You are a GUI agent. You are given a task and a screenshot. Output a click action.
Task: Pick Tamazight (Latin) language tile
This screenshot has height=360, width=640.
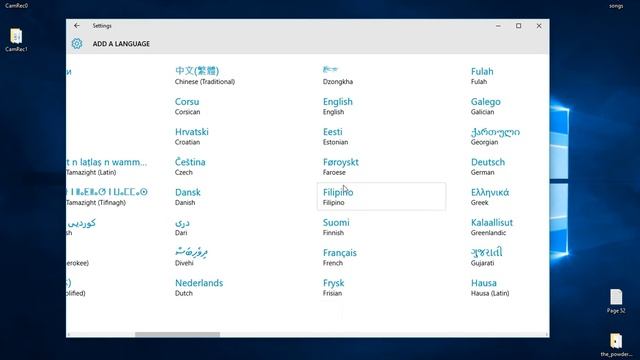pos(107,166)
